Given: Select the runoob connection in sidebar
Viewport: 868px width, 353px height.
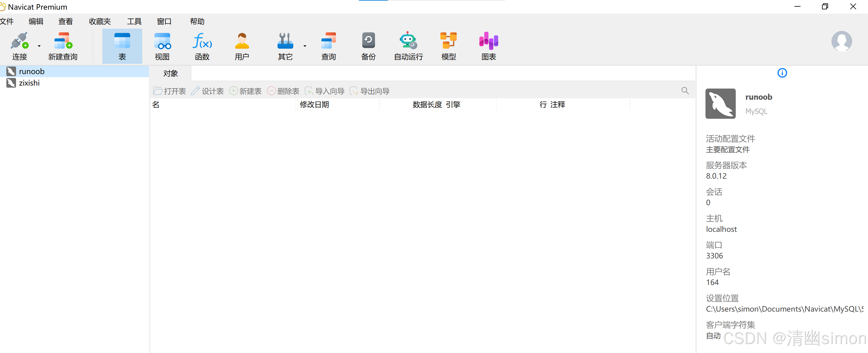Looking at the screenshot, I should [74, 71].
